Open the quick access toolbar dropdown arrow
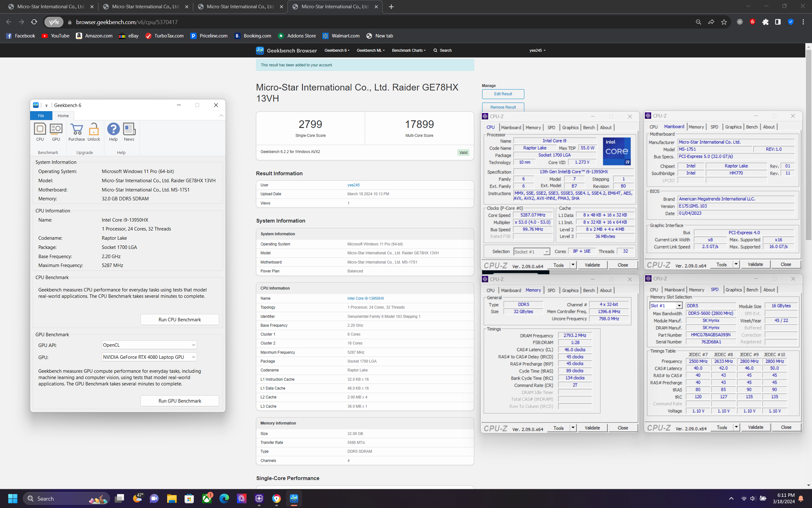The image size is (812, 508). [x=46, y=105]
